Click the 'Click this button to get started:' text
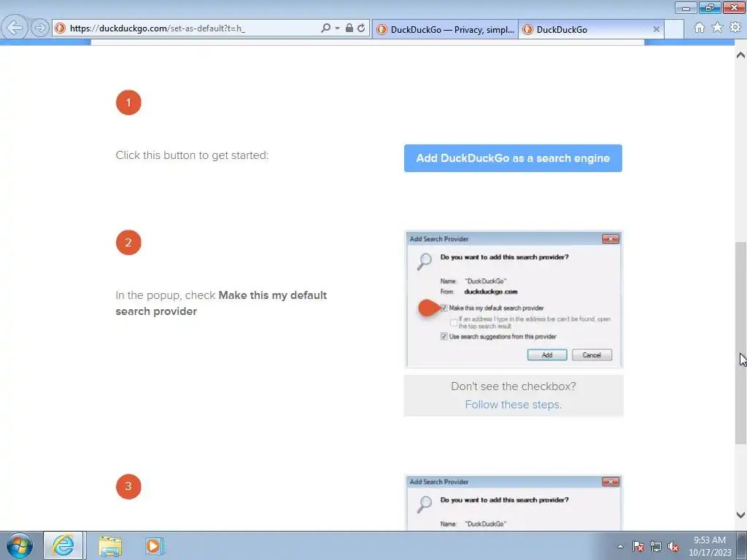This screenshot has height=560, width=747. [192, 155]
